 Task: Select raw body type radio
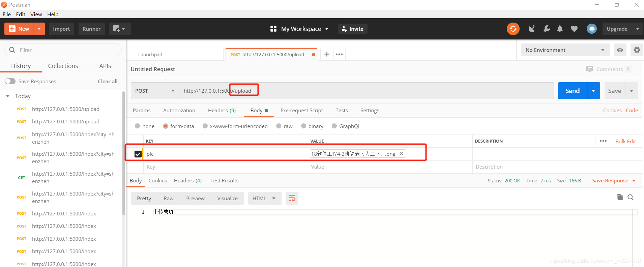tap(279, 126)
